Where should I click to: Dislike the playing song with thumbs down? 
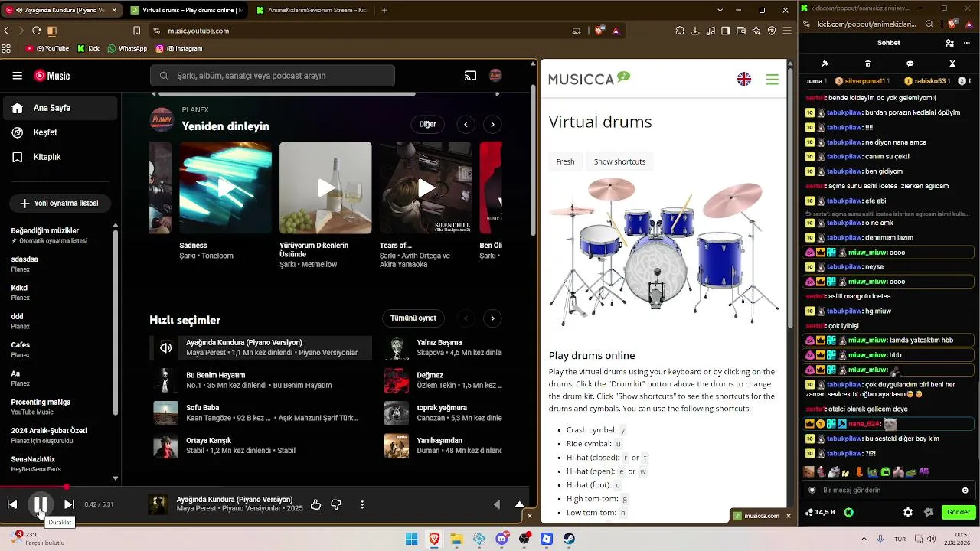(336, 504)
